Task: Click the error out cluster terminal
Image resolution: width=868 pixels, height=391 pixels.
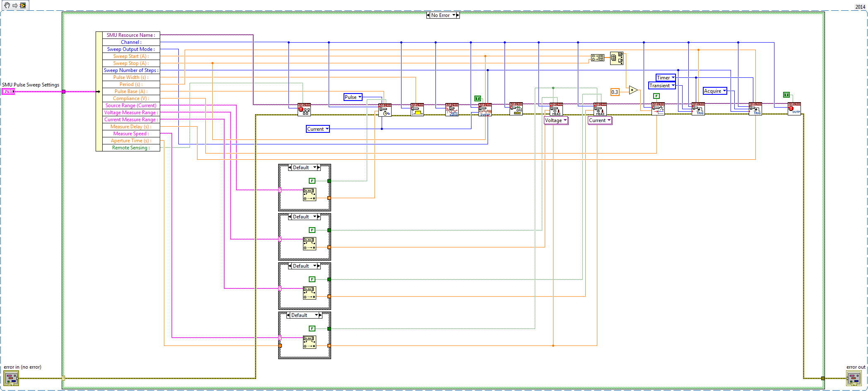Action: tap(854, 378)
